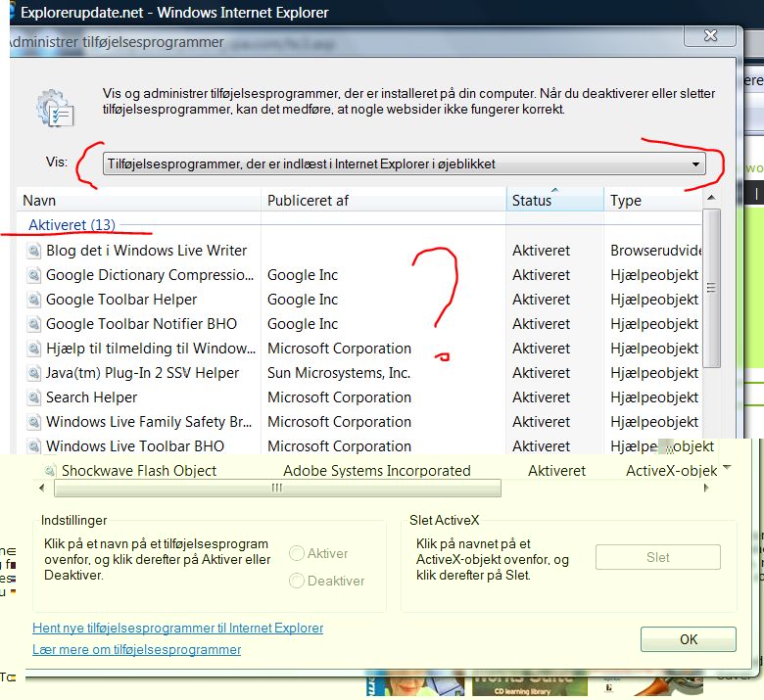
Task: Click Browserudvide type cell of Blog row
Action: pos(656,251)
